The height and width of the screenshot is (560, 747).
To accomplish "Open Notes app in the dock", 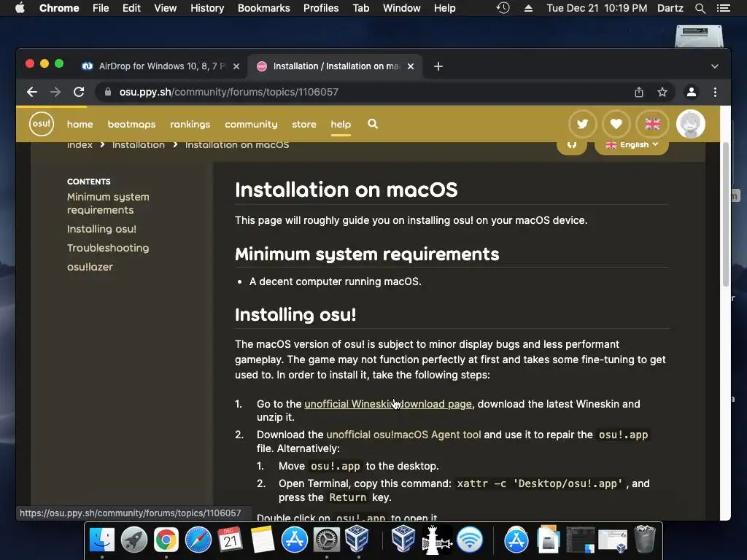I will click(263, 540).
